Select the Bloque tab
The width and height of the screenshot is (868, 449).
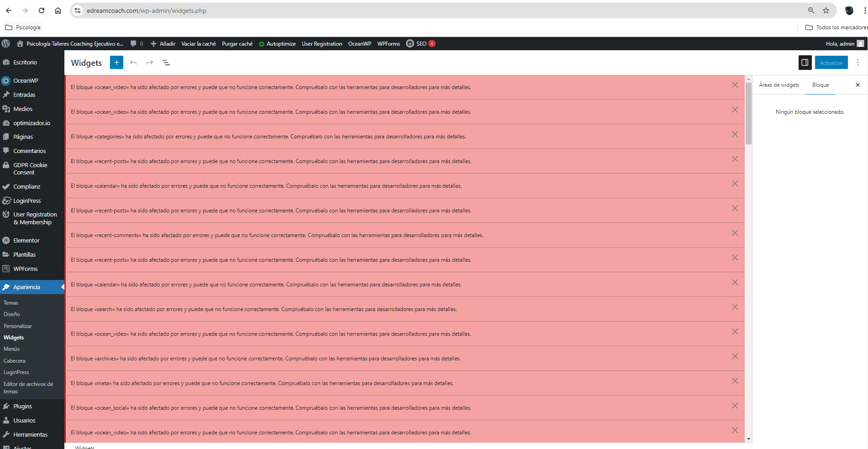coord(821,85)
